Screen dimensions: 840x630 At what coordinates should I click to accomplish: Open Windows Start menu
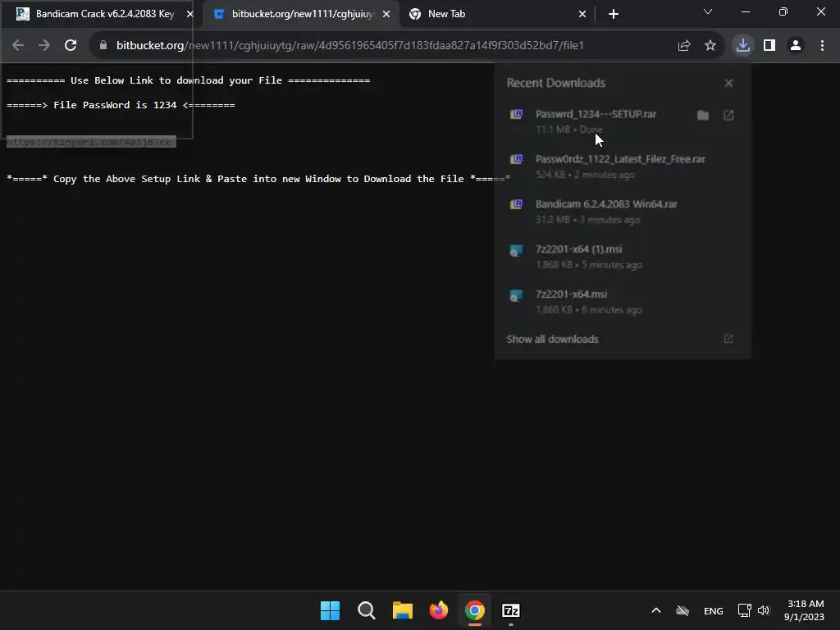(330, 610)
